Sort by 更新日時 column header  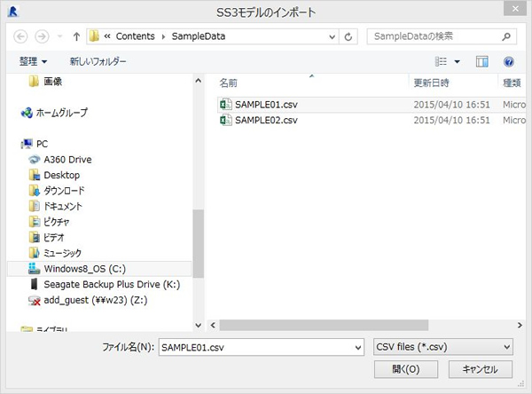[431, 83]
